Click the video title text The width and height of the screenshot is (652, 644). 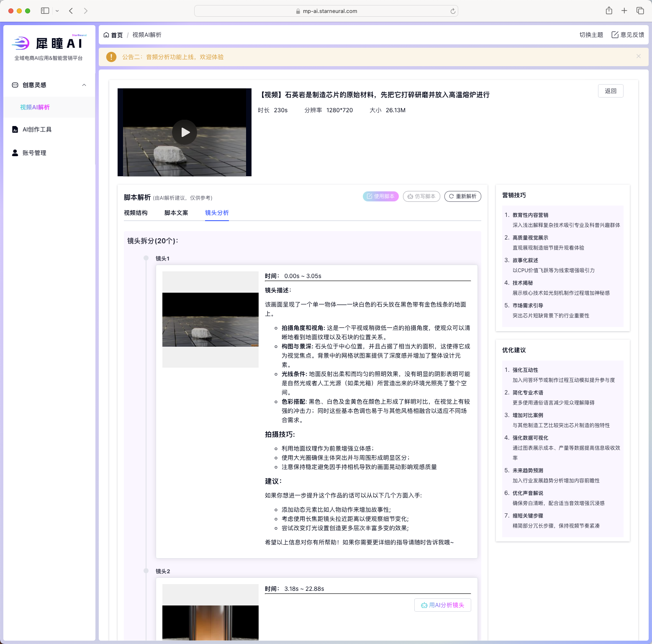[375, 95]
